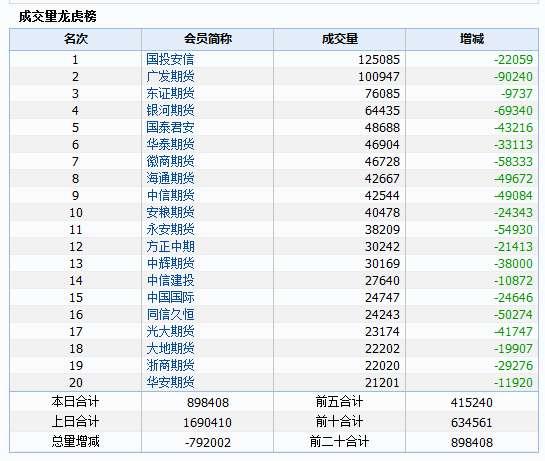The width and height of the screenshot is (545, 461).
Task: Click the change value -38000
Action: click(513, 264)
